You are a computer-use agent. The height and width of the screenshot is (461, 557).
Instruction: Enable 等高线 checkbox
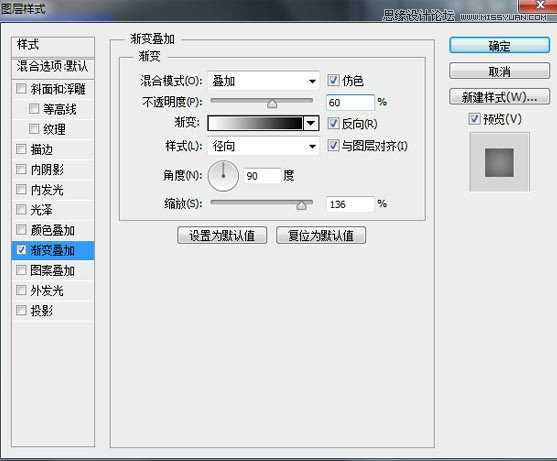click(34, 109)
